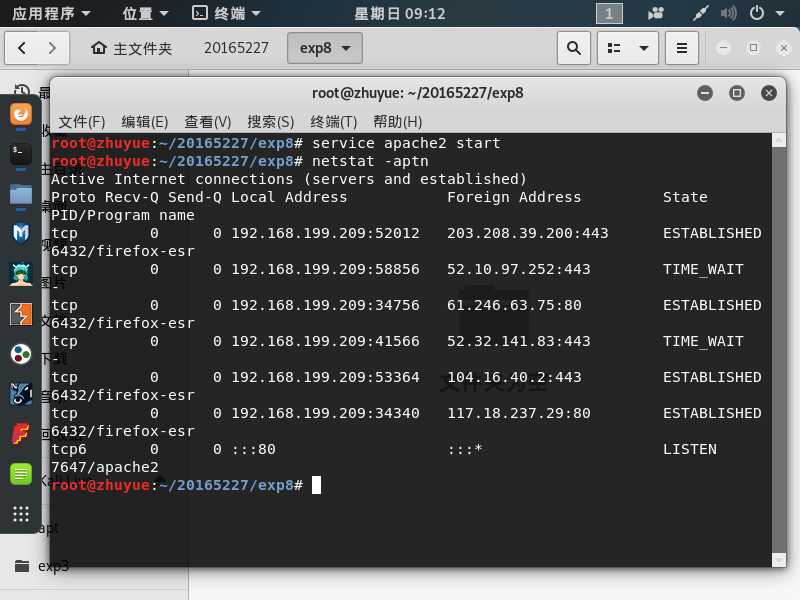Expand system menu arrow beside power
800x600 pixels.
pos(780,13)
